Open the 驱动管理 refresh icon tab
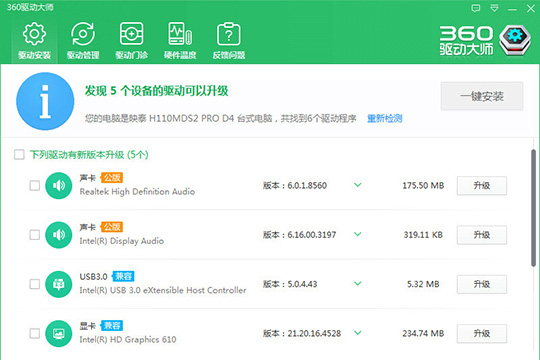Image resolution: width=540 pixels, height=360 pixels. [x=83, y=41]
